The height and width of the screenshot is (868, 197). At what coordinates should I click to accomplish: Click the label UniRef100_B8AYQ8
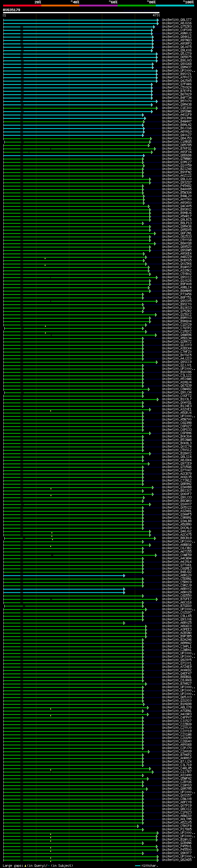coord(177,243)
